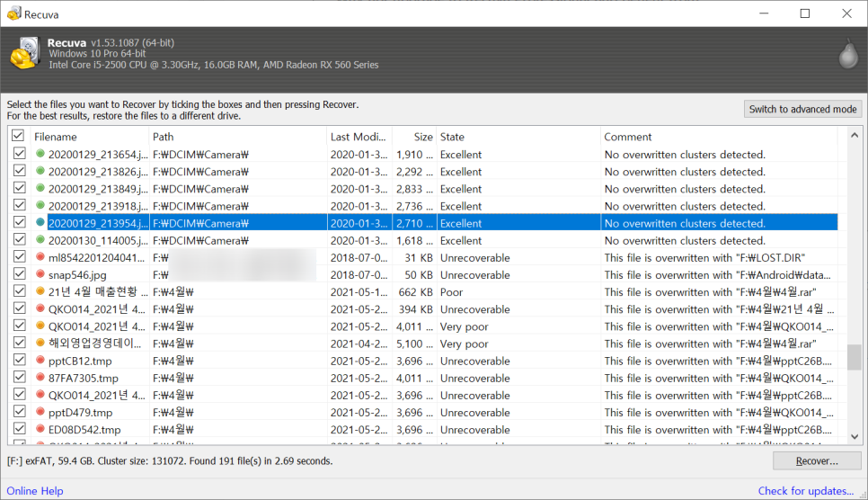The width and height of the screenshot is (868, 500).
Task: Click the 394 KB size cell
Action: pyautogui.click(x=415, y=309)
